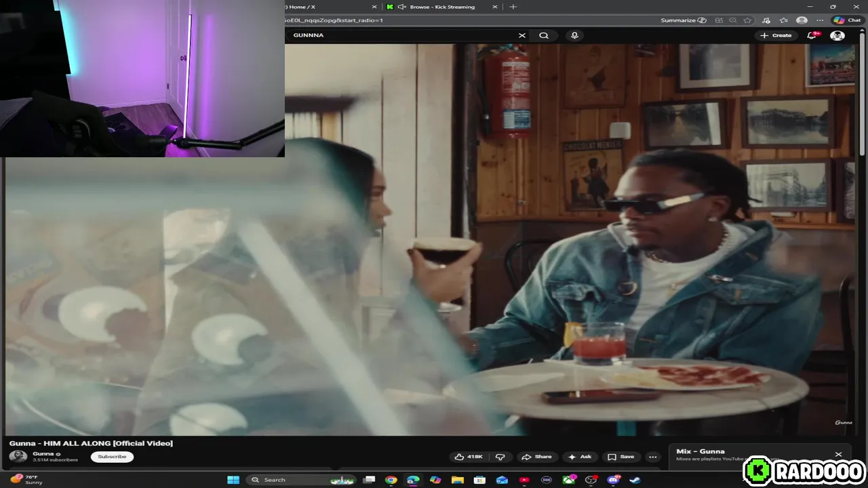This screenshot has height=488, width=868.
Task: Open the Ask AI button
Action: (x=580, y=457)
